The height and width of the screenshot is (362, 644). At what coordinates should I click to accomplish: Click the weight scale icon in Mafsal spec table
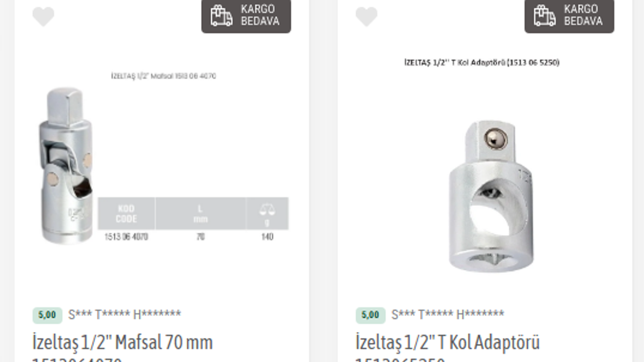point(267,209)
